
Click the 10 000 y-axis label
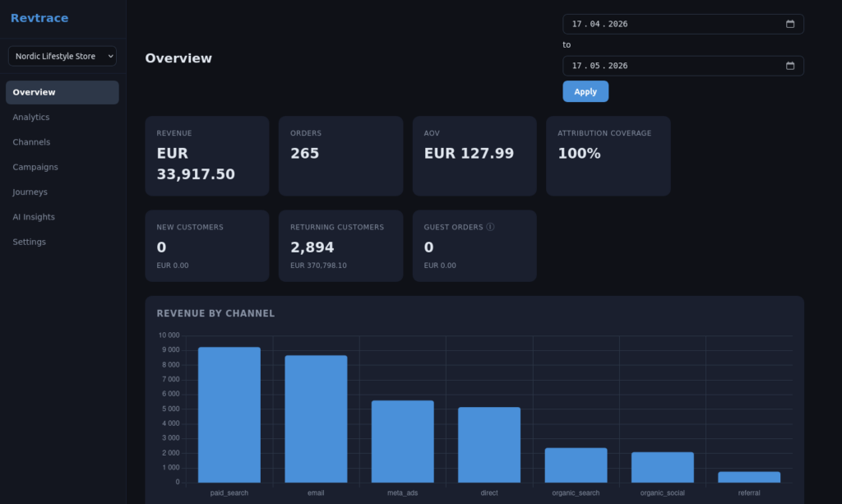coord(169,335)
